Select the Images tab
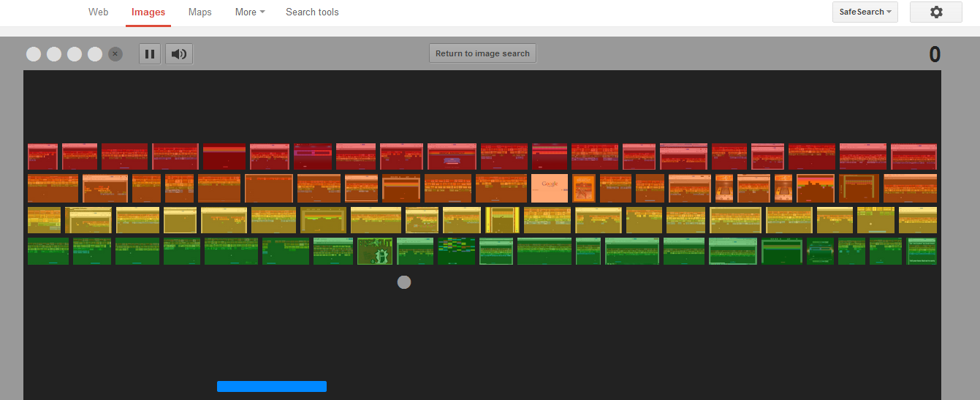The width and height of the screenshot is (980, 400). click(148, 12)
